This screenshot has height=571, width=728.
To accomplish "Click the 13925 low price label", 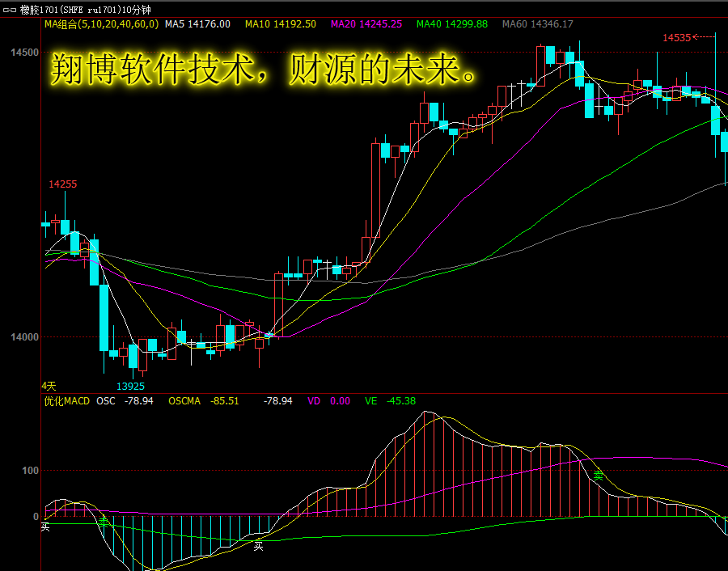I will (x=130, y=387).
